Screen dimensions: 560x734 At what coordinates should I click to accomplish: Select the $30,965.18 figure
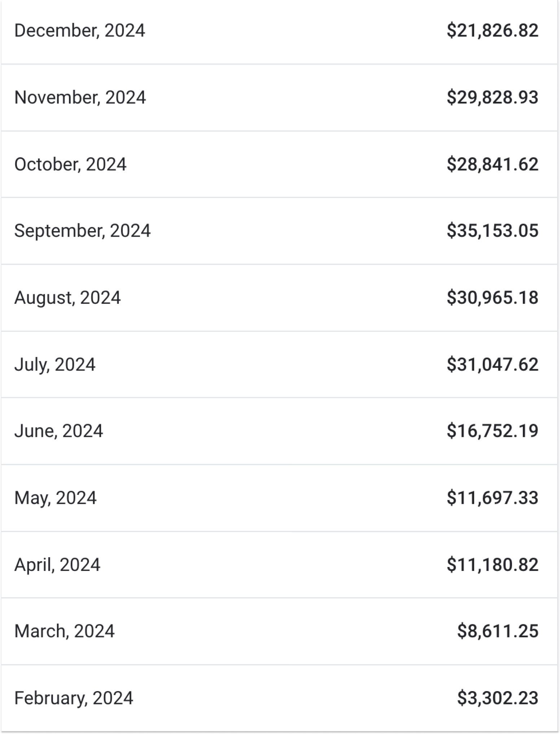point(493,298)
